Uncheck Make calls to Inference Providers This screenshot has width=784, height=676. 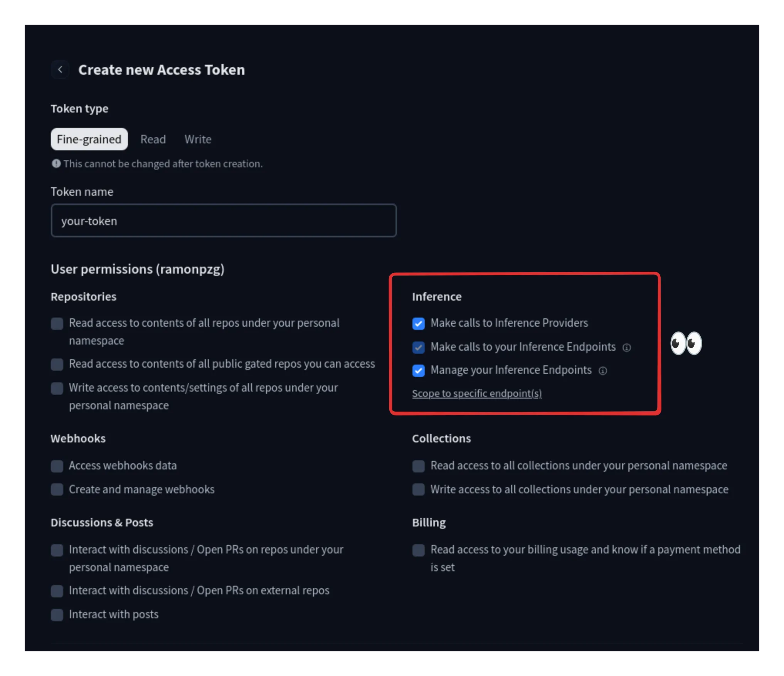[419, 323]
